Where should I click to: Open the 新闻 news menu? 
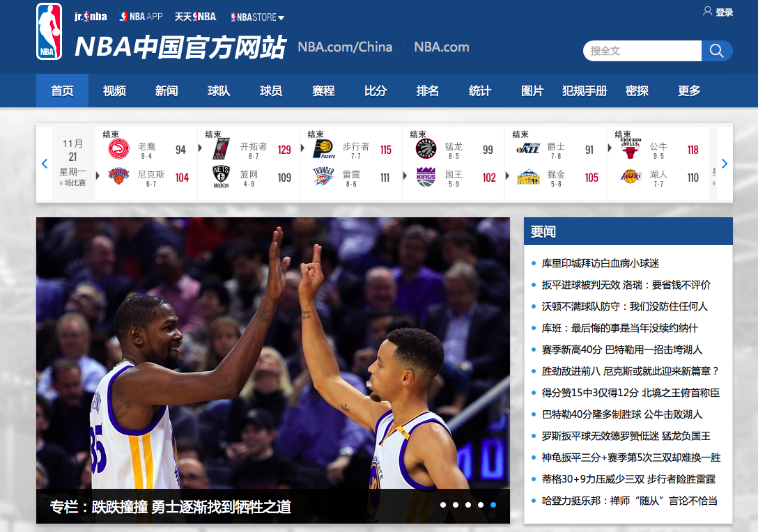tap(167, 91)
